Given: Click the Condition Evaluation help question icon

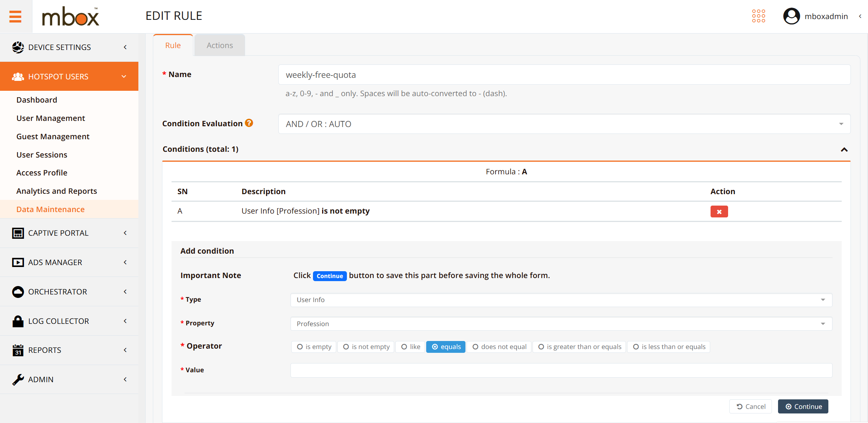Looking at the screenshot, I should click(x=249, y=123).
